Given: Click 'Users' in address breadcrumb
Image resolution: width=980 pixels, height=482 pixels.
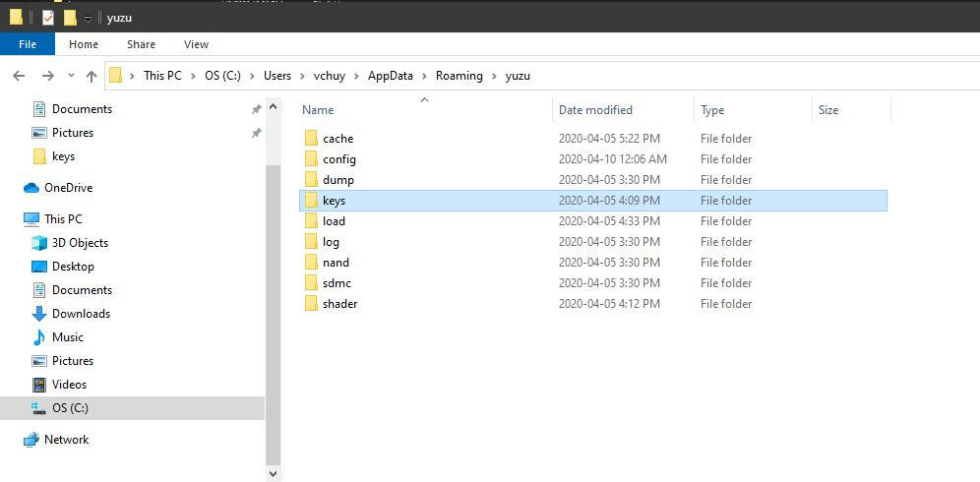Looking at the screenshot, I should (x=277, y=76).
